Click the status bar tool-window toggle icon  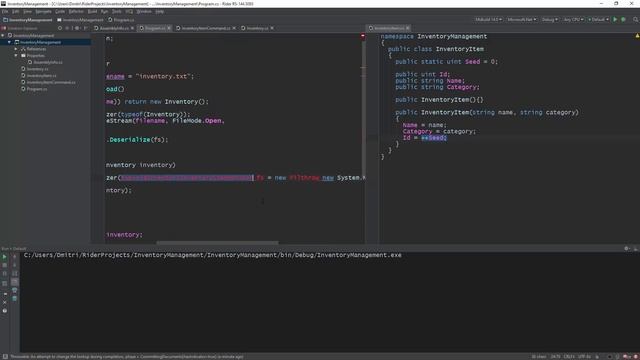5,356
